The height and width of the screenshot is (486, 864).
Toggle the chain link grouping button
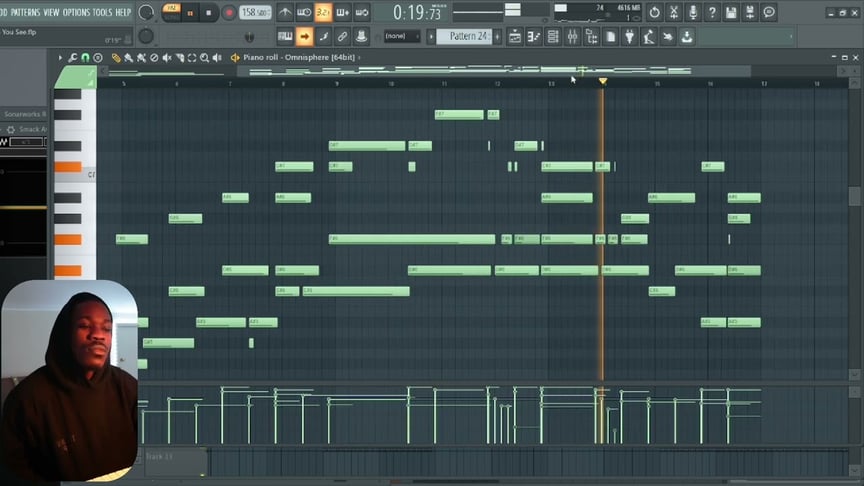pos(342,37)
